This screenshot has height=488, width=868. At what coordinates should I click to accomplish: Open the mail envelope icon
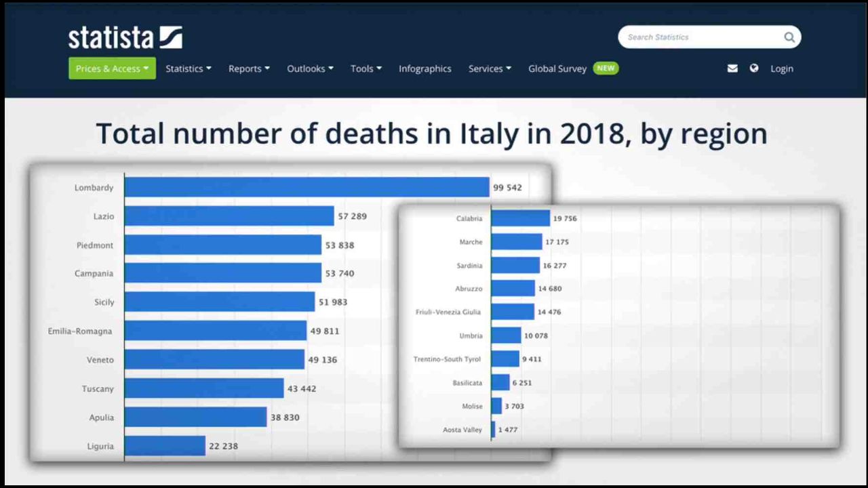732,68
